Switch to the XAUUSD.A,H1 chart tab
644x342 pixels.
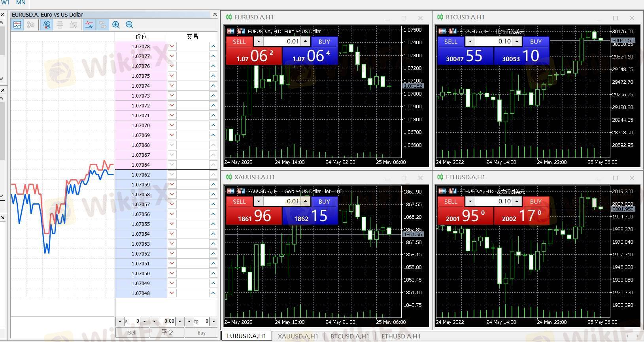[x=298, y=336]
